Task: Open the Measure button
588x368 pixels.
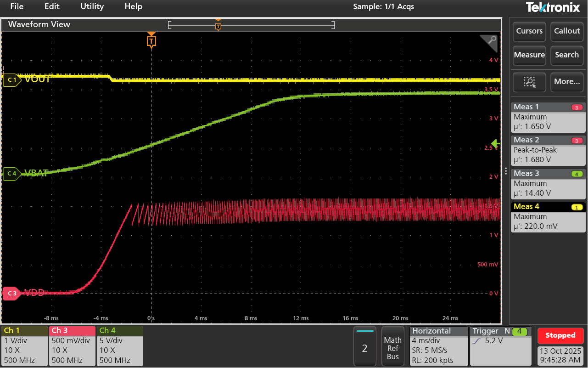Action: coord(529,55)
